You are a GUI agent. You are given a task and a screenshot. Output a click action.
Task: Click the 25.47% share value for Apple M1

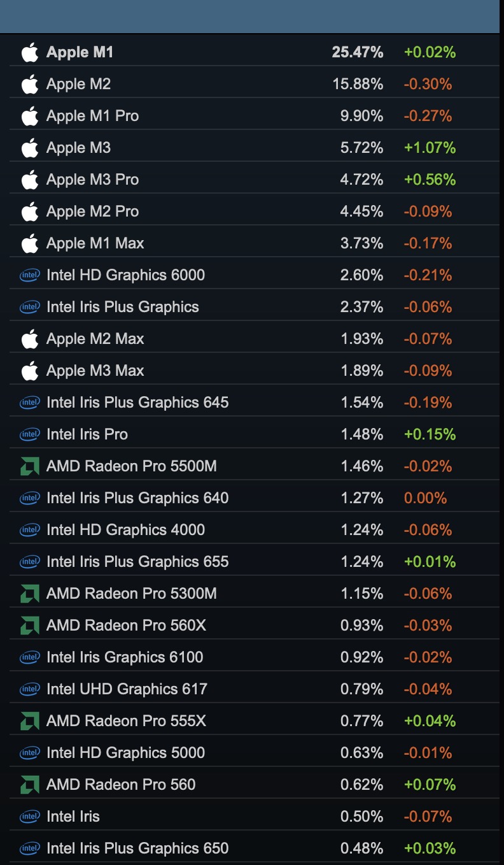pyautogui.click(x=357, y=52)
